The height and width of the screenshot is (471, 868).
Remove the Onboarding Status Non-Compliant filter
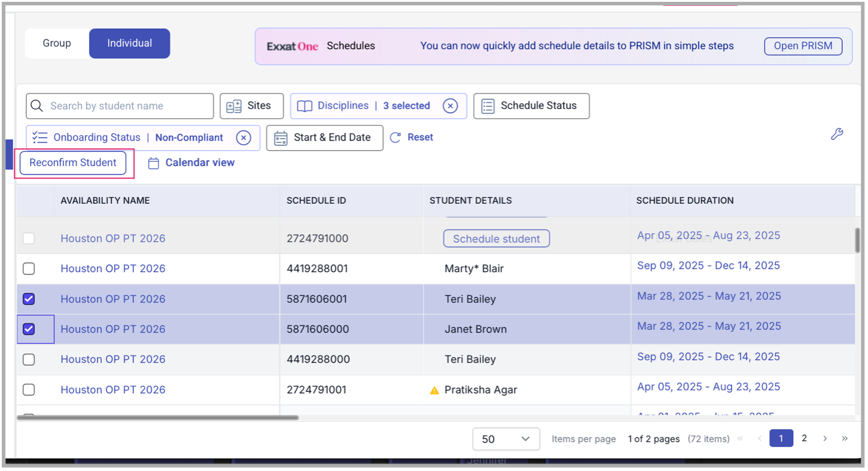click(243, 137)
